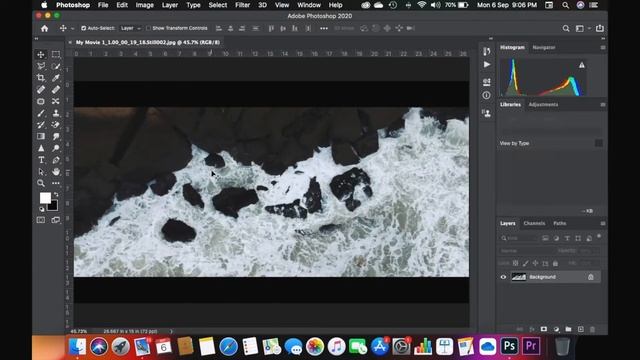Viewport: 640px width, 360px height.
Task: Reset default foreground and background colors
Action: click(41, 209)
